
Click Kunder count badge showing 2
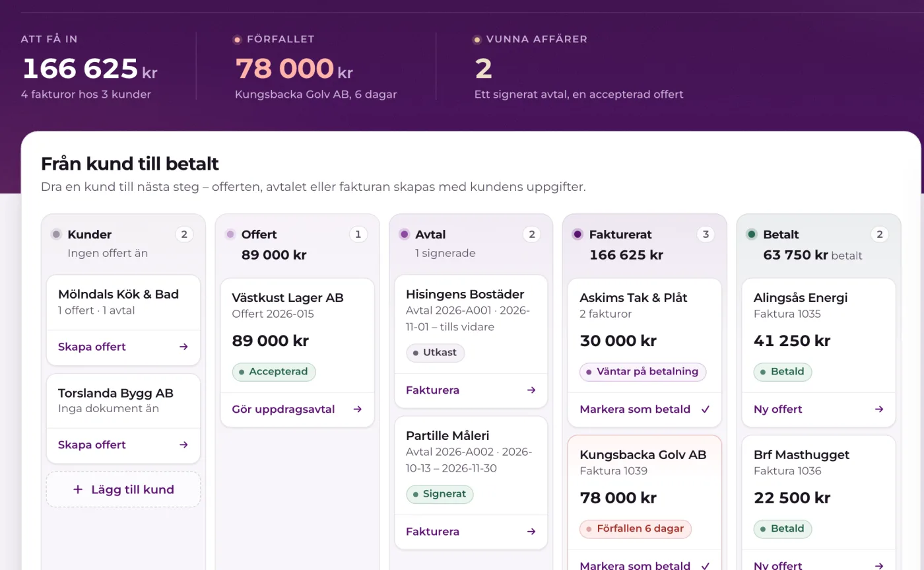pos(184,234)
